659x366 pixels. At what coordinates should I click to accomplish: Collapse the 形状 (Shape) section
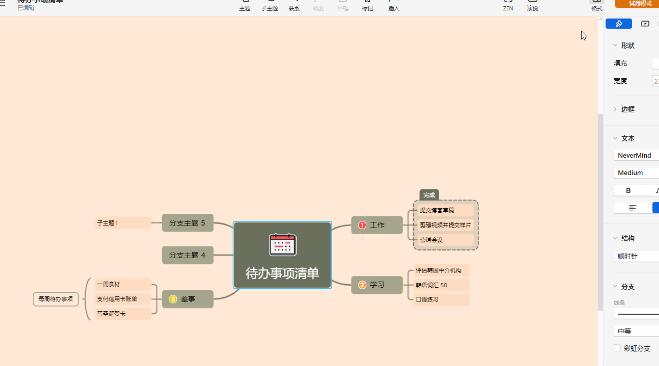click(615, 45)
